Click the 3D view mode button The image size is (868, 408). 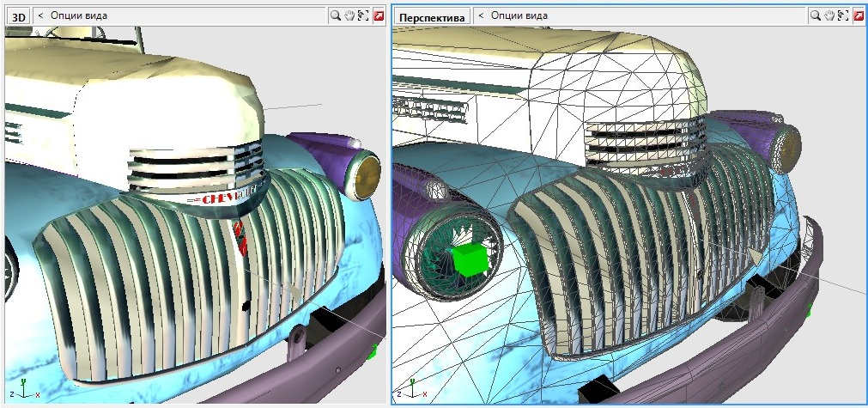click(19, 16)
